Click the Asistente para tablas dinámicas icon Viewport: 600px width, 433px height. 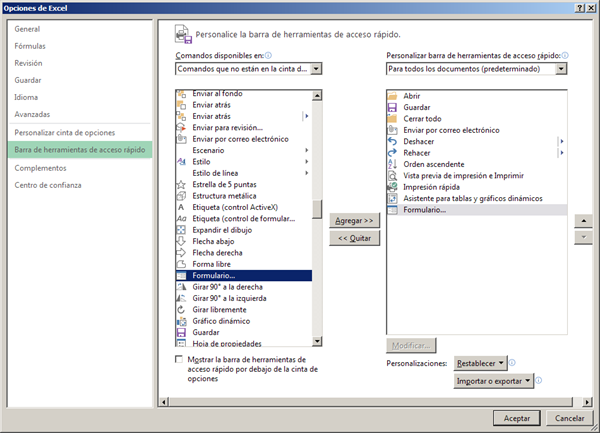click(x=393, y=199)
